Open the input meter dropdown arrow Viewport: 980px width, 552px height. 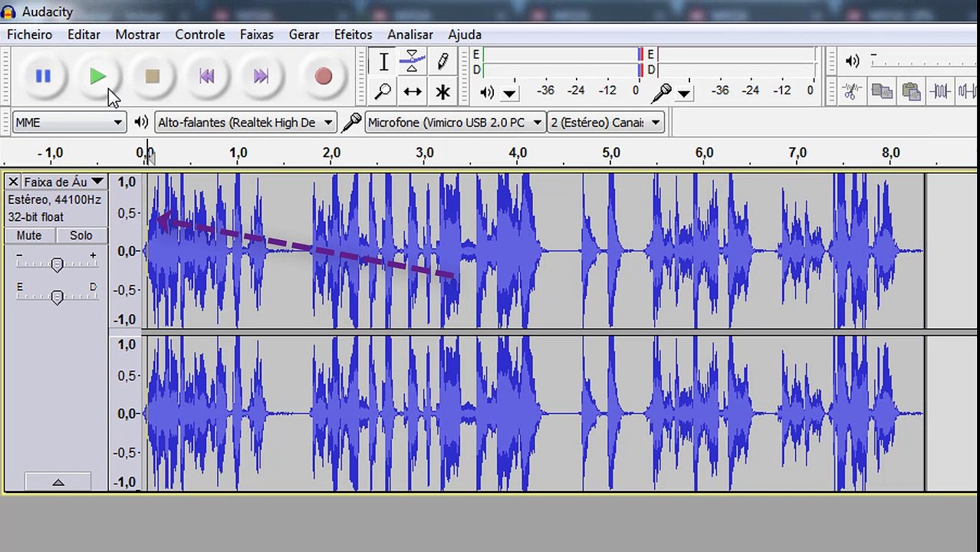tap(684, 94)
